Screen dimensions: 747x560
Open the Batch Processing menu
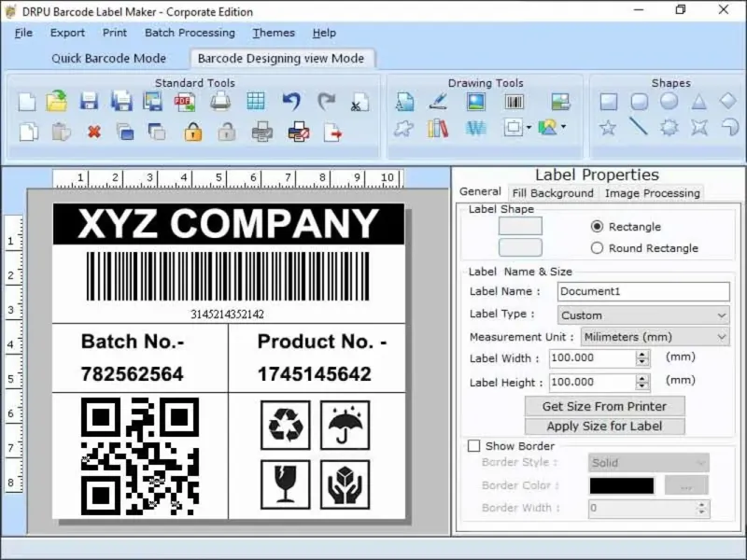[190, 33]
